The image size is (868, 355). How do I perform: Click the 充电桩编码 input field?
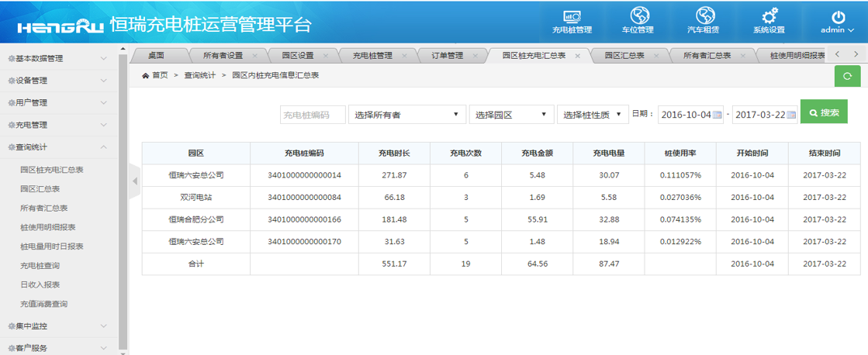click(313, 115)
